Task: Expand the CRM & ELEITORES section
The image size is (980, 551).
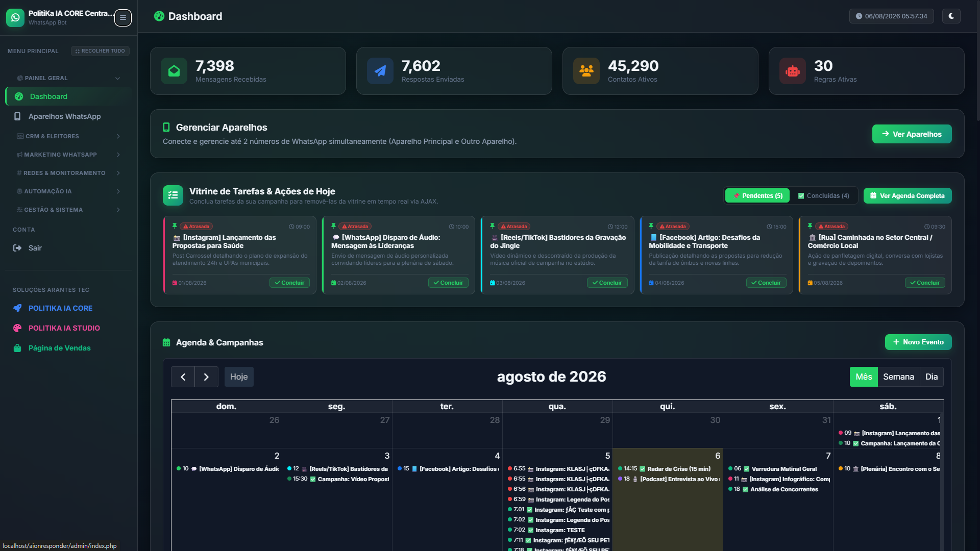Action: coord(69,136)
